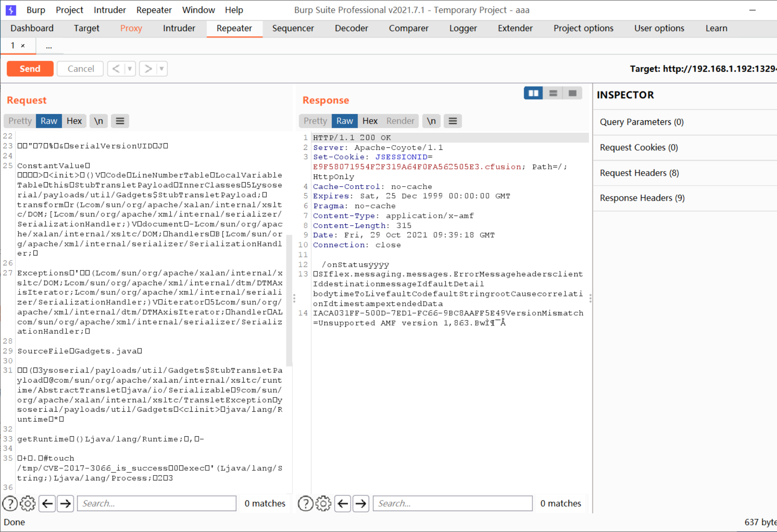Viewport: 777px width, 532px height.
Task: Select Render view for Response
Action: 400,121
